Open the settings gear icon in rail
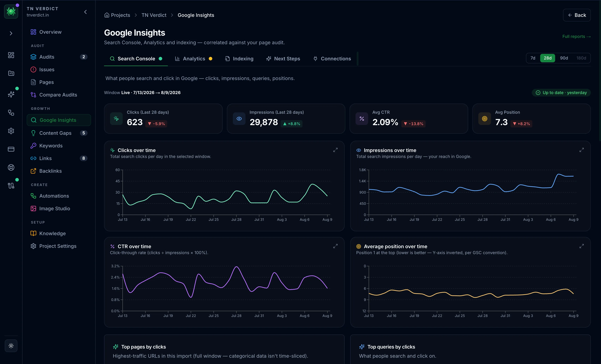 pyautogui.click(x=11, y=131)
